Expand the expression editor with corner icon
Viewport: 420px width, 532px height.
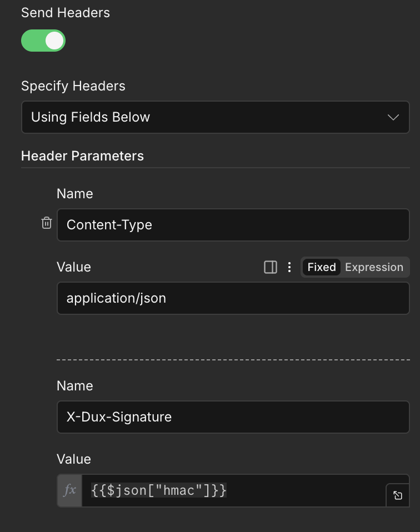click(x=398, y=495)
